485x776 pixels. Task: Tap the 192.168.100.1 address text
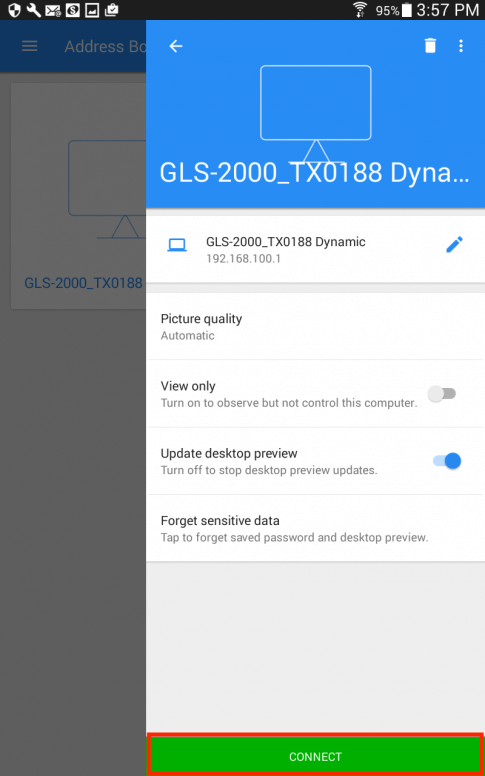point(243,259)
